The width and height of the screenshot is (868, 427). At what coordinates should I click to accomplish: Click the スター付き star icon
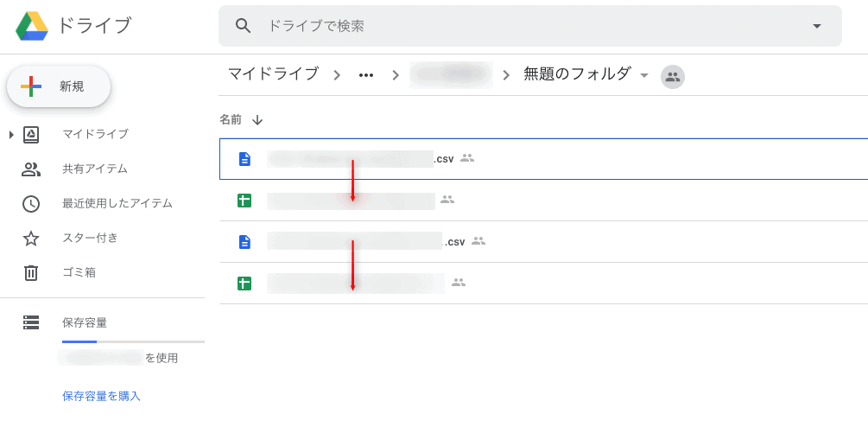(31, 238)
